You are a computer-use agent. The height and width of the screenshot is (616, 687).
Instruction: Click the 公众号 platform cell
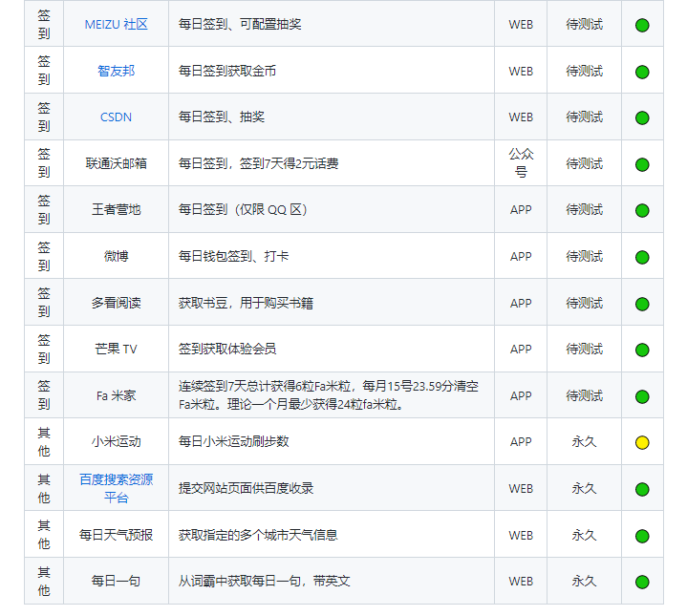[x=521, y=163]
